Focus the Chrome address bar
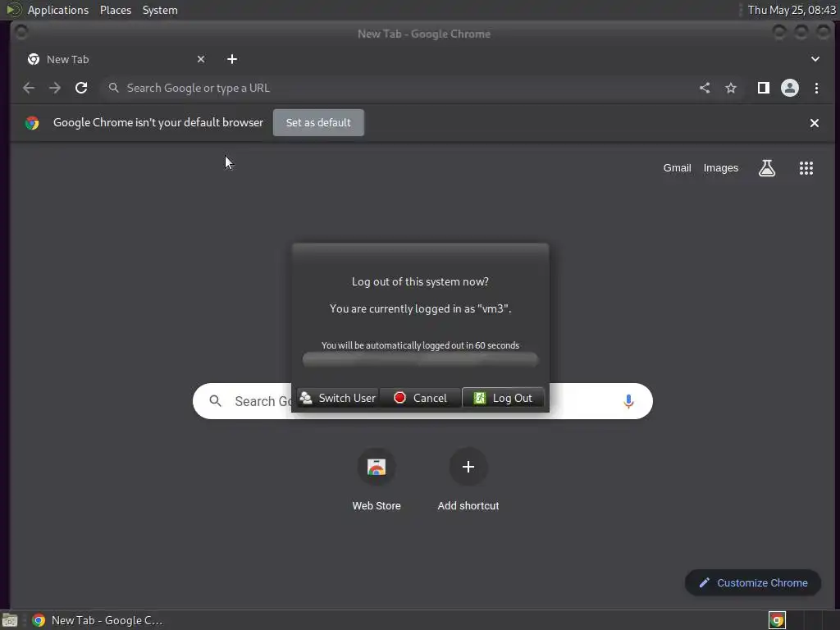The image size is (840, 630). pos(396,88)
